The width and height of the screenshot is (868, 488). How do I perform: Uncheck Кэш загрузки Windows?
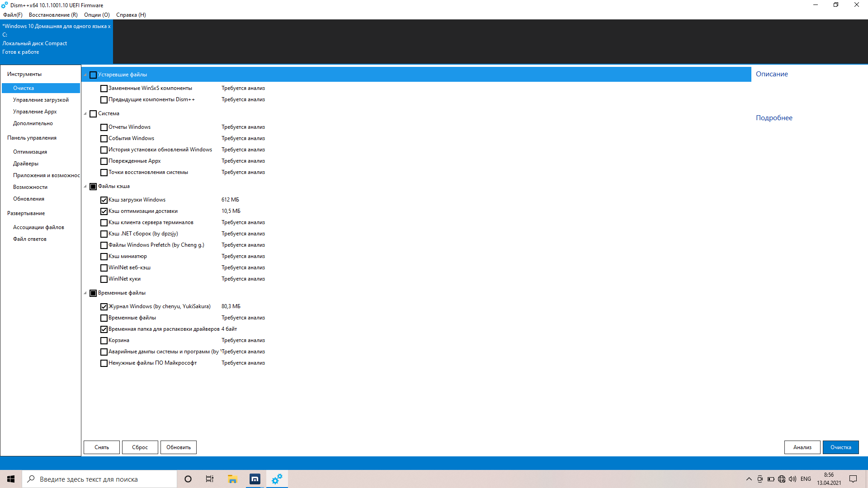coord(104,200)
